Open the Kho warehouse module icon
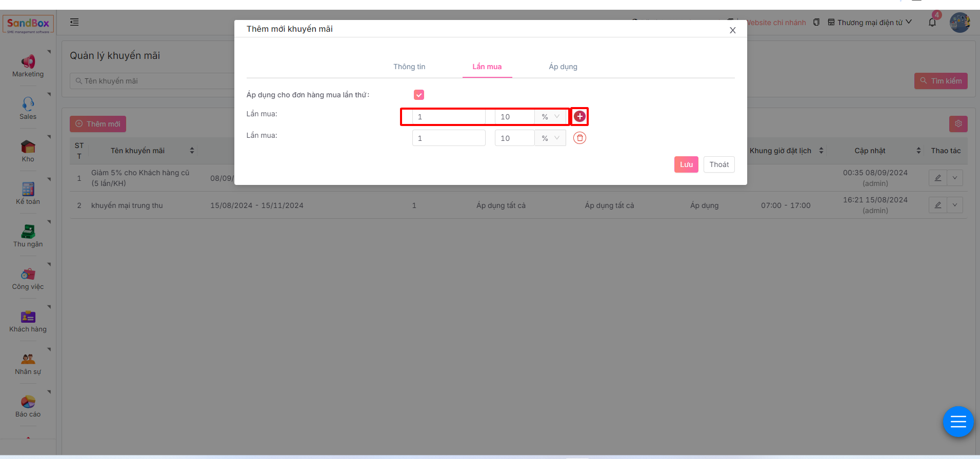This screenshot has width=980, height=459. pos(28,147)
